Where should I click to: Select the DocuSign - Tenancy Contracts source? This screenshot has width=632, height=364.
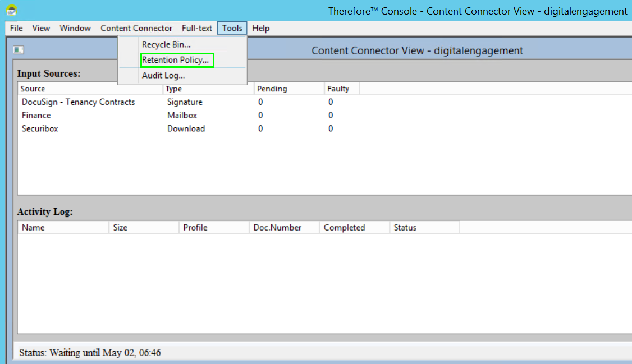[x=78, y=102]
